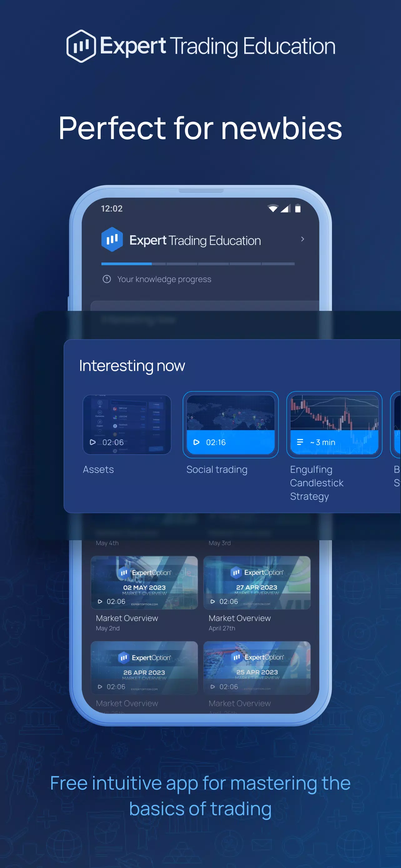Tap play icon on 27 APR 2023 video

tap(212, 601)
